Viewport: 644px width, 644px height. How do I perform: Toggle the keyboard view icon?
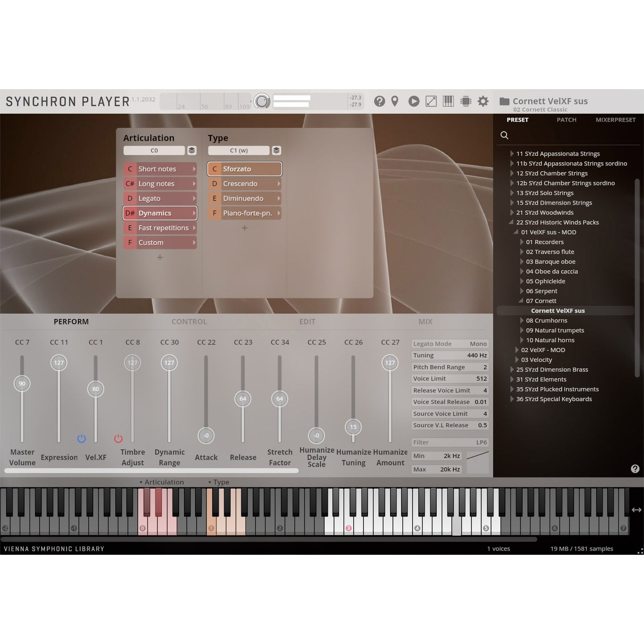[448, 102]
